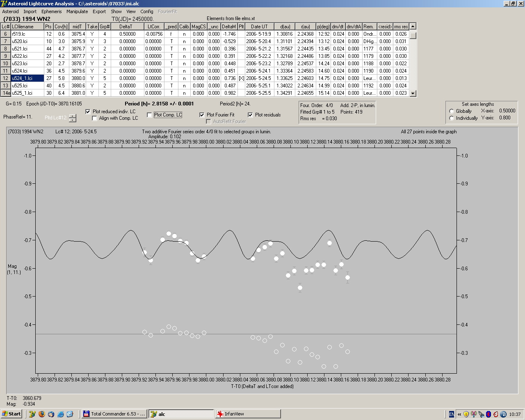Open the Export menu

coord(99,11)
